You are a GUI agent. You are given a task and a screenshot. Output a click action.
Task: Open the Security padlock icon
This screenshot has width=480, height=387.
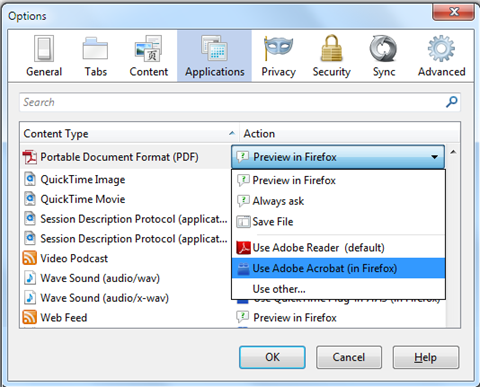(x=332, y=49)
